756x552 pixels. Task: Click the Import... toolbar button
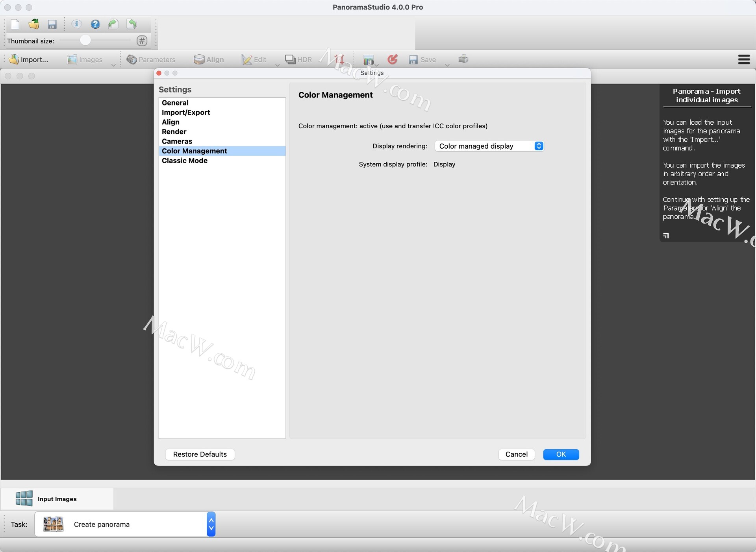pos(28,59)
